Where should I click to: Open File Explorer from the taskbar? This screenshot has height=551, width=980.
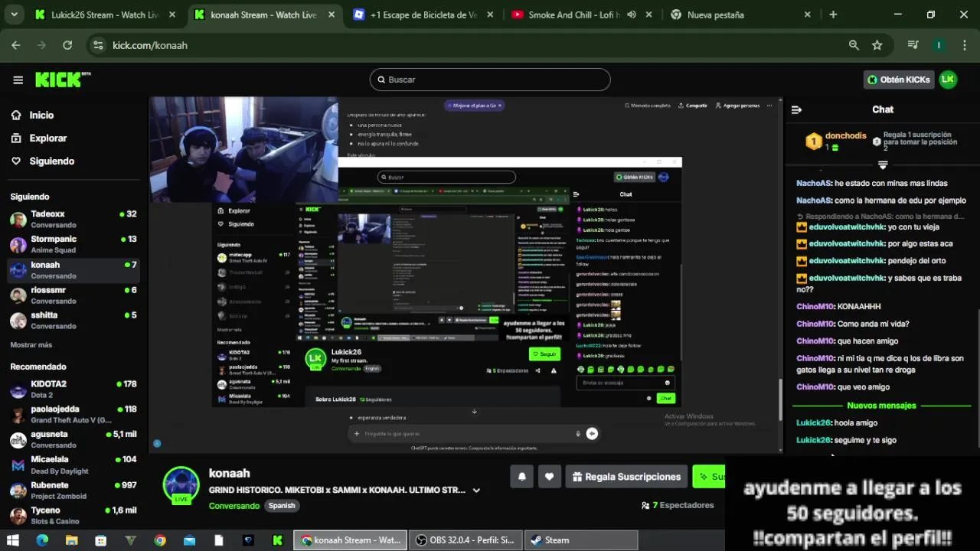click(71, 540)
